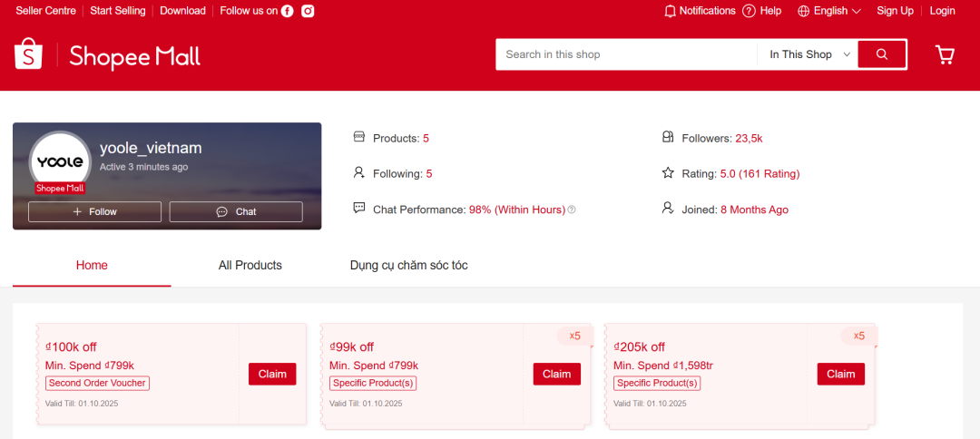Click the x5 badge on ₫205k voucher
980x439 pixels.
(858, 336)
